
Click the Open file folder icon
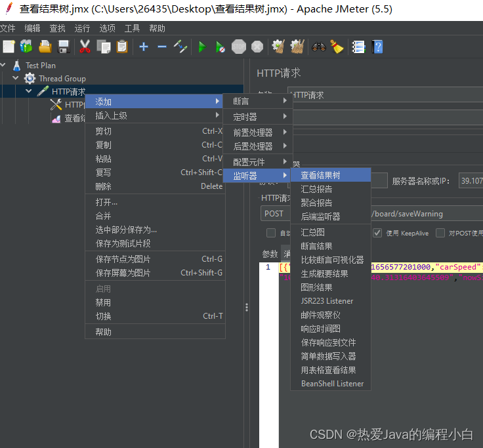(45, 47)
